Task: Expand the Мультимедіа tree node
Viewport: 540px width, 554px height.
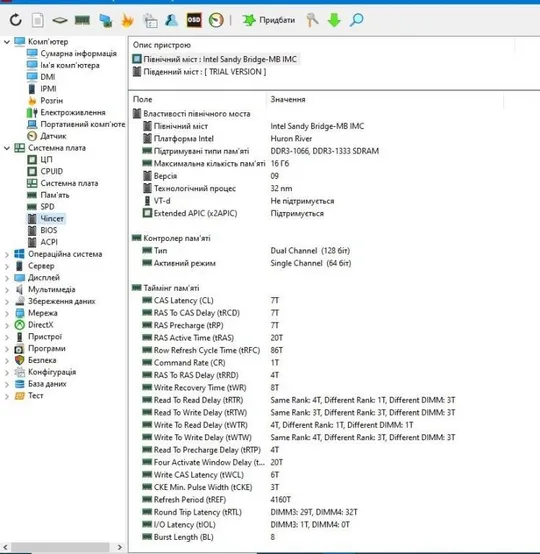Action: [7, 290]
